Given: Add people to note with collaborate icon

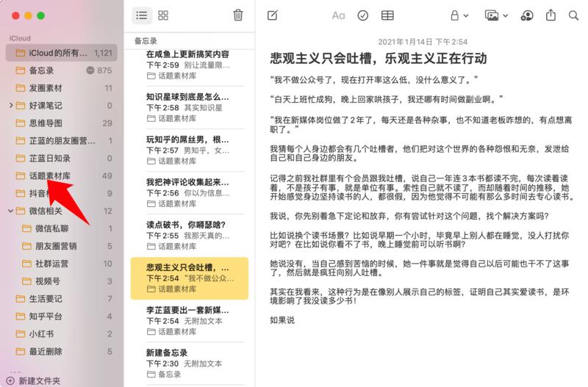Looking at the screenshot, I should point(527,15).
